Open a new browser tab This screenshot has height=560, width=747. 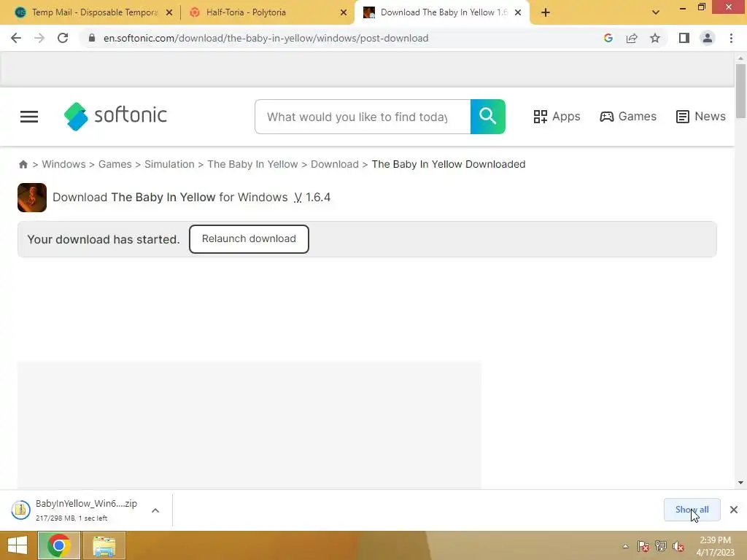[546, 12]
